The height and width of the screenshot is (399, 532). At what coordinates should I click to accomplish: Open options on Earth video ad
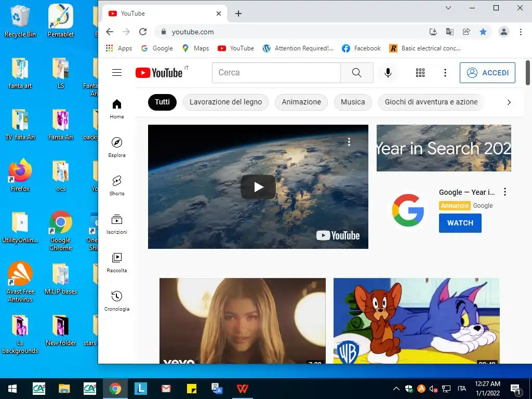(x=349, y=142)
